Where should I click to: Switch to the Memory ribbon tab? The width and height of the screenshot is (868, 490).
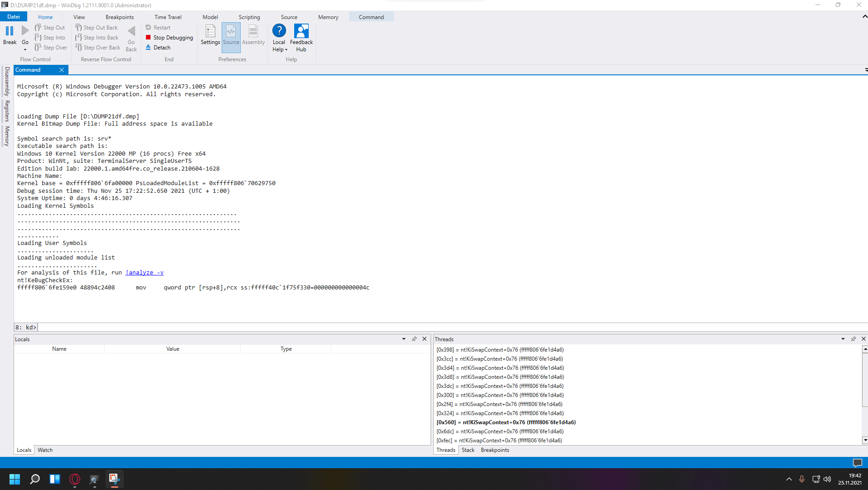(328, 17)
